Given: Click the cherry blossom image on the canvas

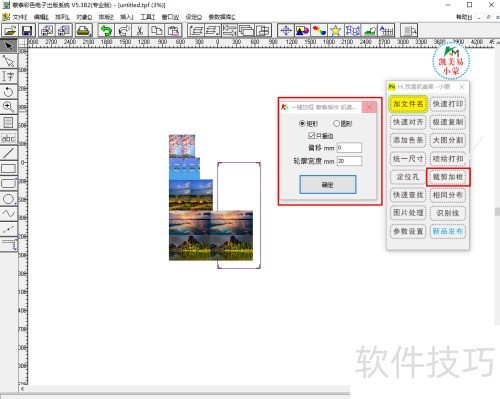Looking at the screenshot, I should tap(182, 146).
